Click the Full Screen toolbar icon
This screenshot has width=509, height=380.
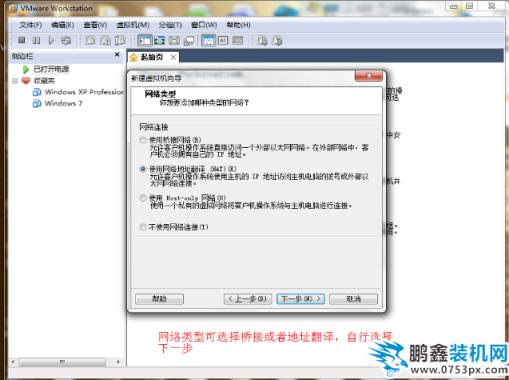pyautogui.click(x=159, y=41)
